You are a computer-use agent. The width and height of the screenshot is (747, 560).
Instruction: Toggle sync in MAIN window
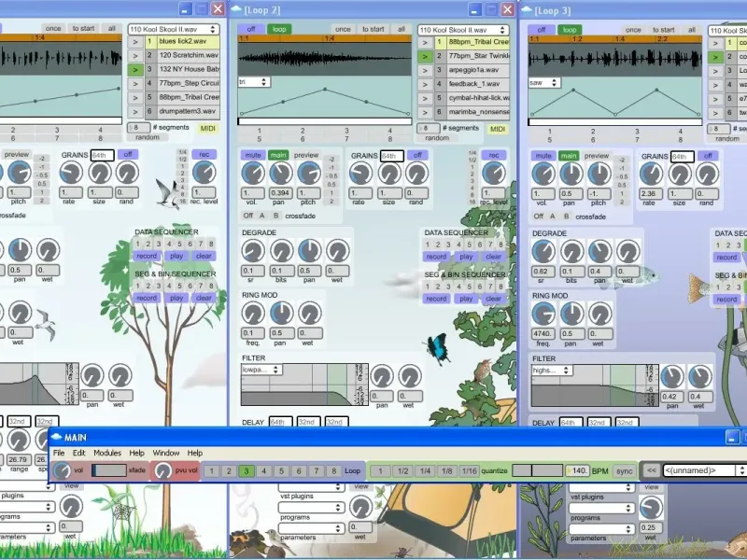pos(624,471)
